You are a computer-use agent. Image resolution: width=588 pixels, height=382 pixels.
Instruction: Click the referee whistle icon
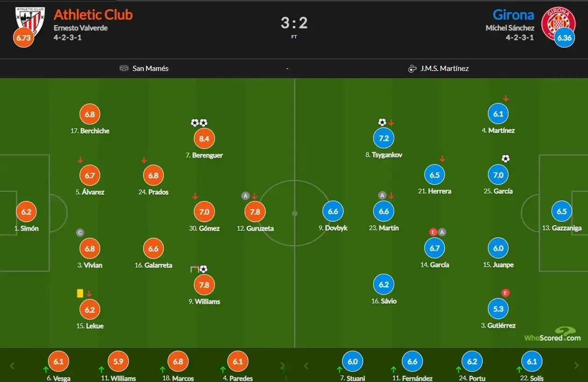pyautogui.click(x=412, y=69)
